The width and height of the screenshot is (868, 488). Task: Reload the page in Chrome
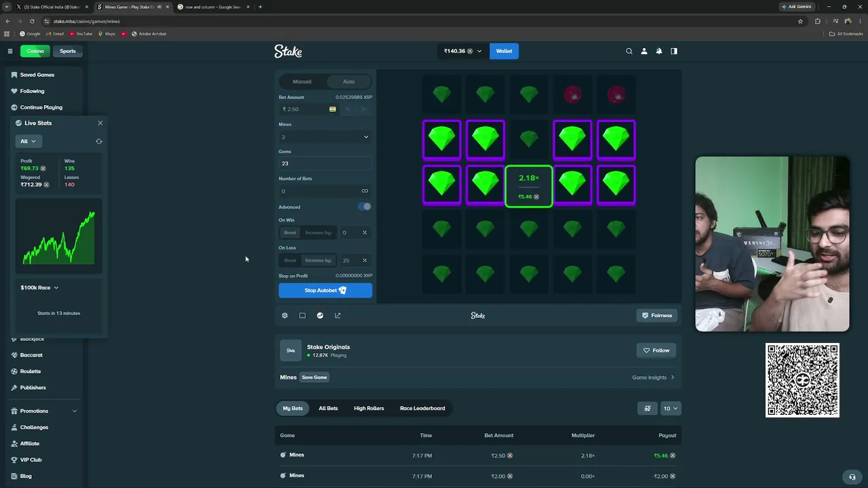click(32, 21)
